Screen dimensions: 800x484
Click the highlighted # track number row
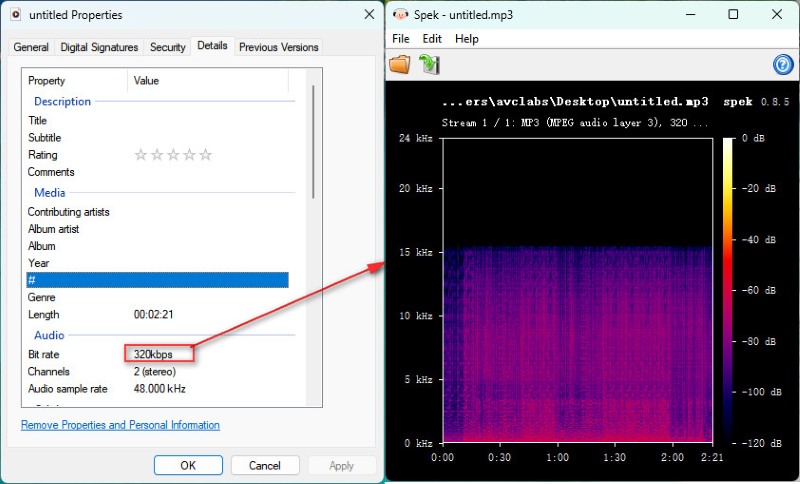click(x=157, y=280)
